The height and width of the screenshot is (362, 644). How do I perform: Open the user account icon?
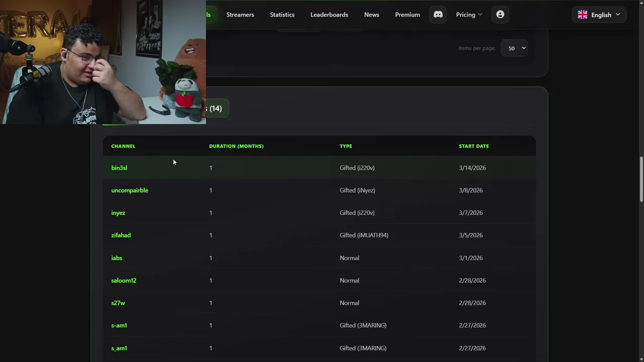click(x=500, y=15)
